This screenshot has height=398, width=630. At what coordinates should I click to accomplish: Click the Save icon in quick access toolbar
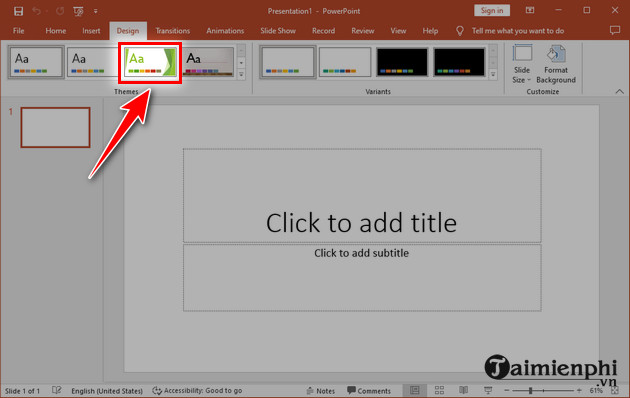pyautogui.click(x=18, y=11)
